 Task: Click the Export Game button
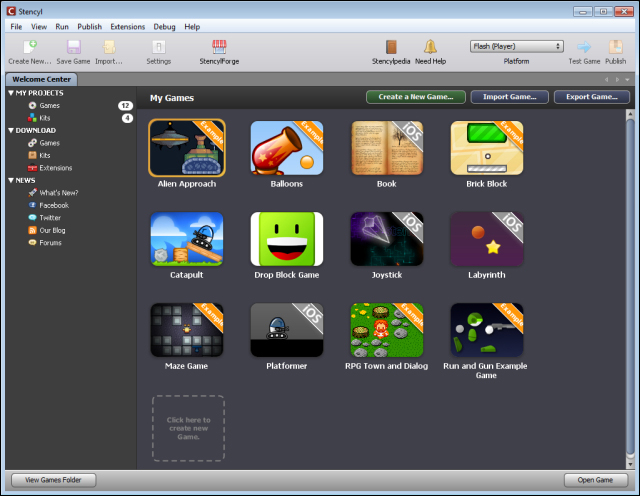click(x=591, y=97)
